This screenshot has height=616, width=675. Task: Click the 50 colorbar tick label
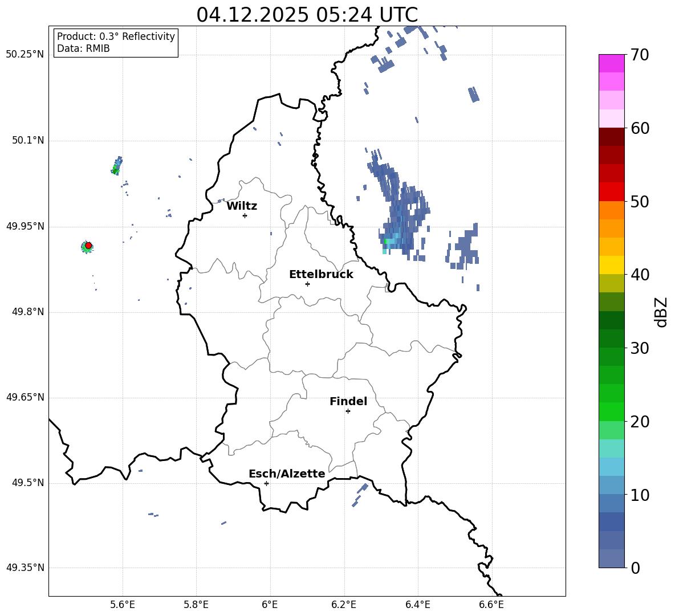640,201
